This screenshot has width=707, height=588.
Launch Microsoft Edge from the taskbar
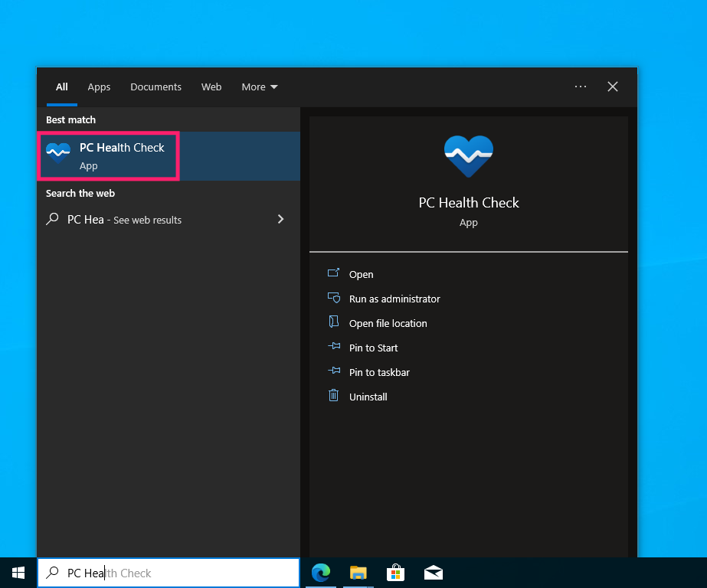click(x=321, y=573)
